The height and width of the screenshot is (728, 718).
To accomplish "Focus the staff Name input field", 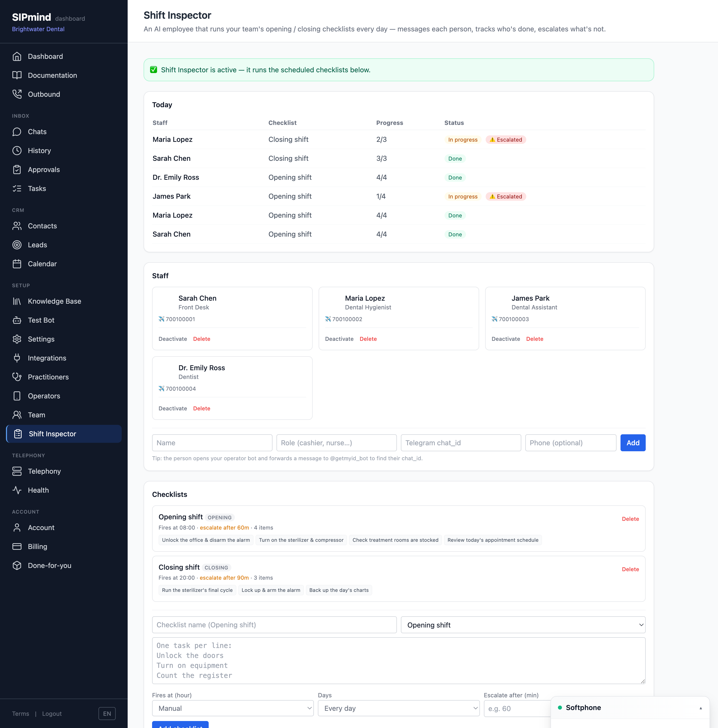I will pos(212,443).
